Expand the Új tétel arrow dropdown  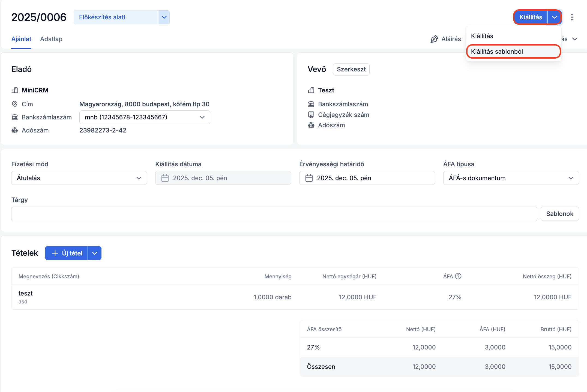click(95, 253)
